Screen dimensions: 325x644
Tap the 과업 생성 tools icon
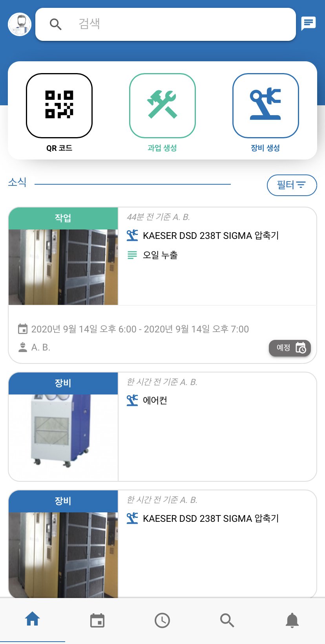[162, 106]
